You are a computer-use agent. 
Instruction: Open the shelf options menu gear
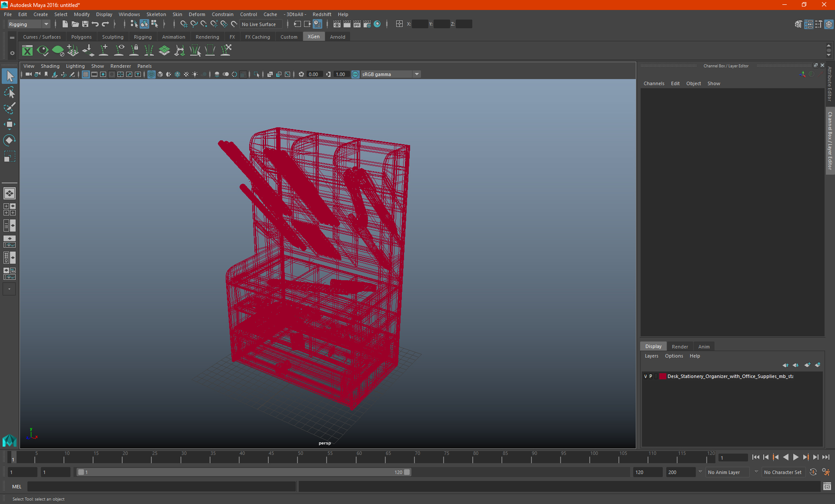(12, 53)
